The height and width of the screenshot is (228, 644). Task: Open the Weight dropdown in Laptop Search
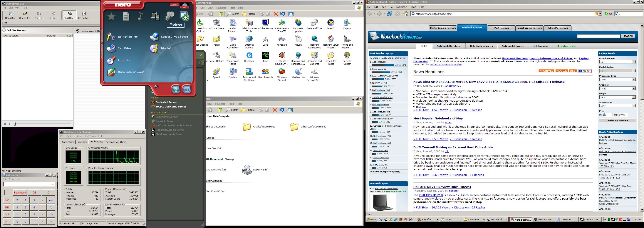coord(634,97)
